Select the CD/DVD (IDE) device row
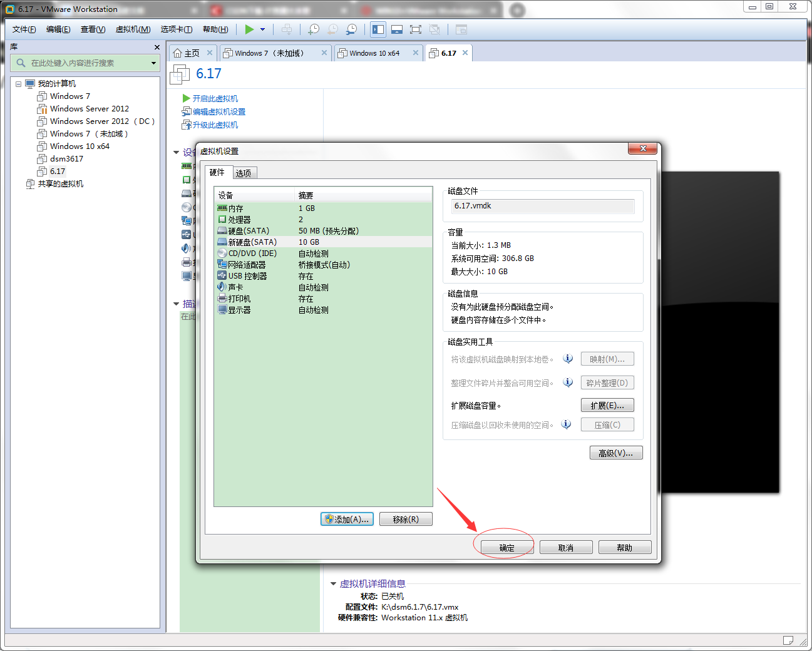812x651 pixels. click(x=323, y=254)
